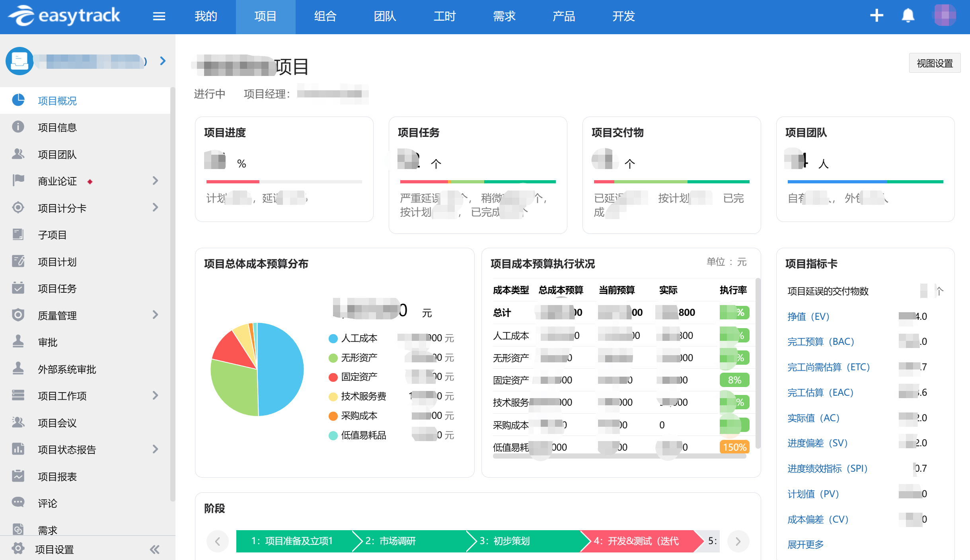Viewport: 970px width, 560px height.
Task: Click the 展开更多 link
Action: (805, 544)
